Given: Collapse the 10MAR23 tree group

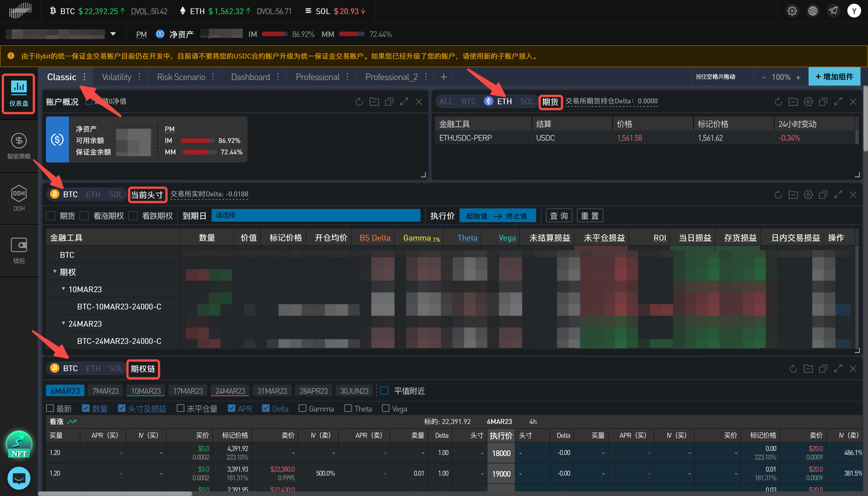Looking at the screenshot, I should click(x=64, y=289).
